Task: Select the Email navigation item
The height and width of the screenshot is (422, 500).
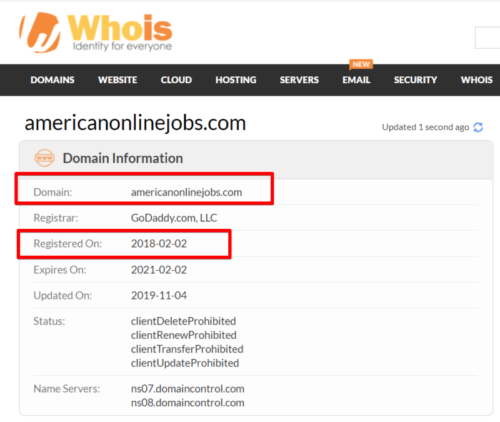Action: click(356, 80)
